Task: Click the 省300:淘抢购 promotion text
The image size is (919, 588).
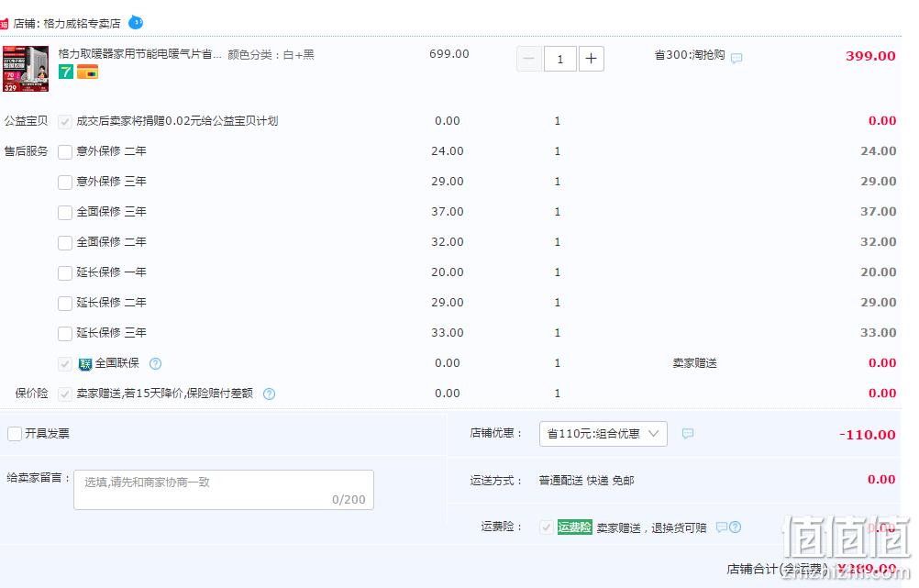Action: click(x=690, y=55)
